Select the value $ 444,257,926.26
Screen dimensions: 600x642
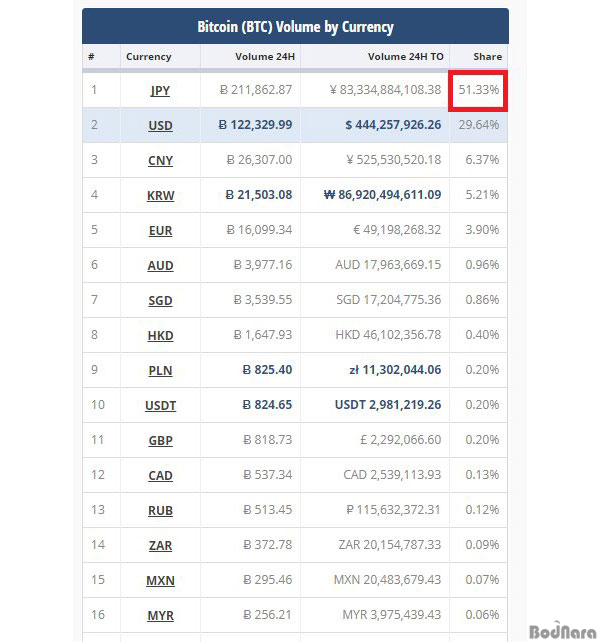point(393,124)
